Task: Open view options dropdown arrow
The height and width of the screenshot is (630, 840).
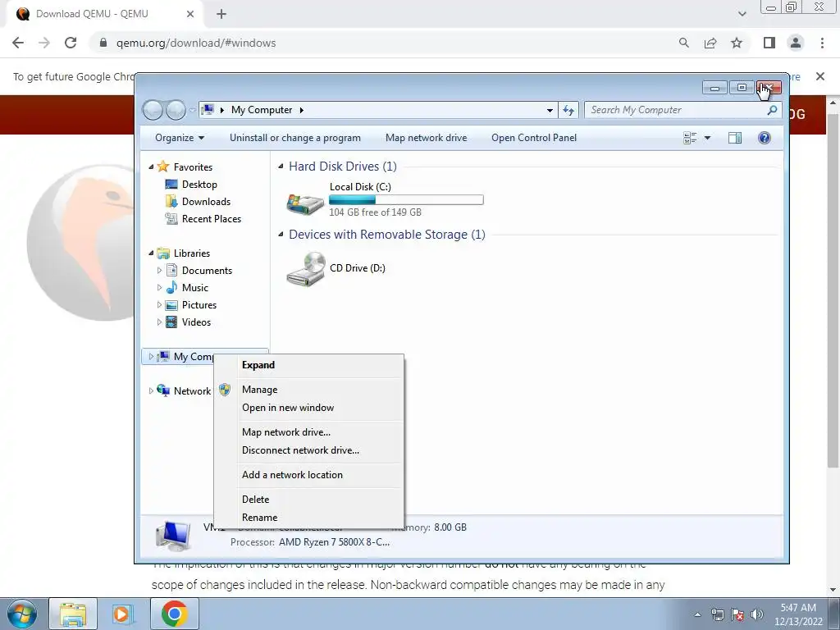Action: [707, 138]
